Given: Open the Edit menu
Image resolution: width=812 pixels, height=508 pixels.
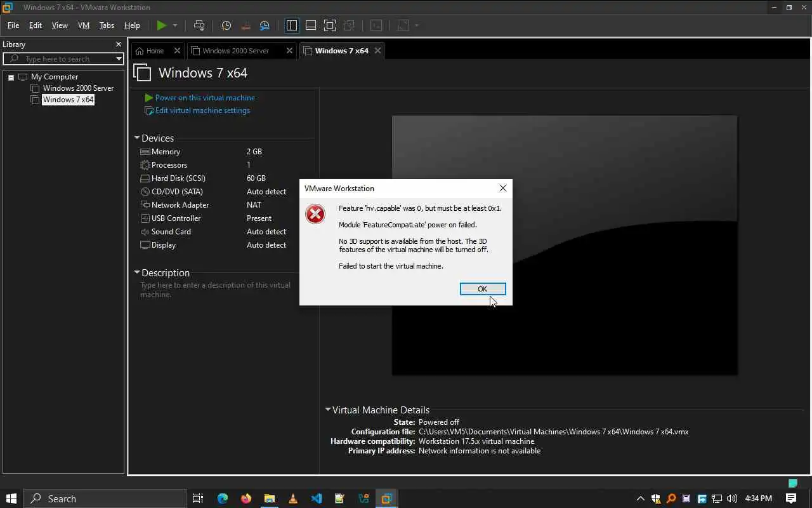Looking at the screenshot, I should pos(36,25).
